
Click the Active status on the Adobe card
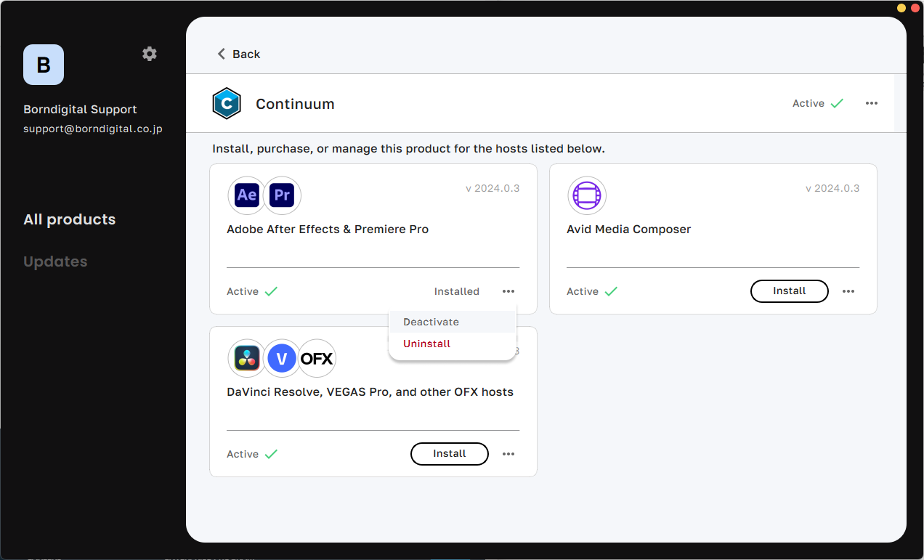click(252, 291)
